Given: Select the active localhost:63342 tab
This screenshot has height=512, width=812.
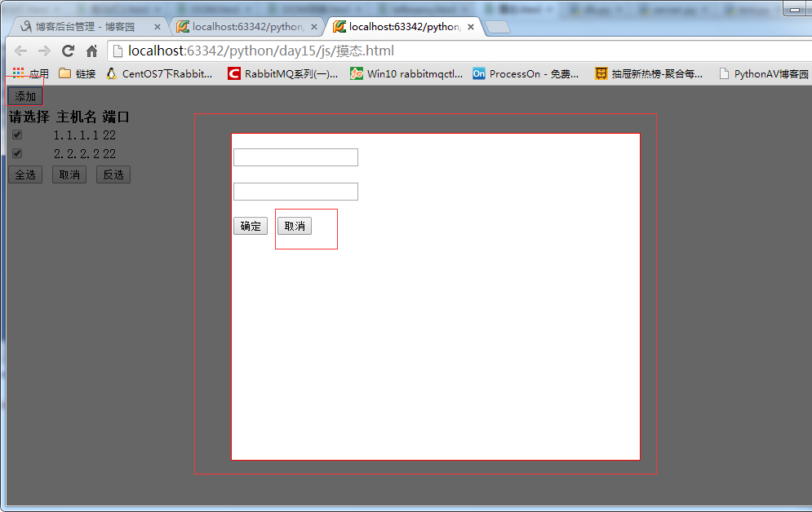Looking at the screenshot, I should [x=402, y=26].
